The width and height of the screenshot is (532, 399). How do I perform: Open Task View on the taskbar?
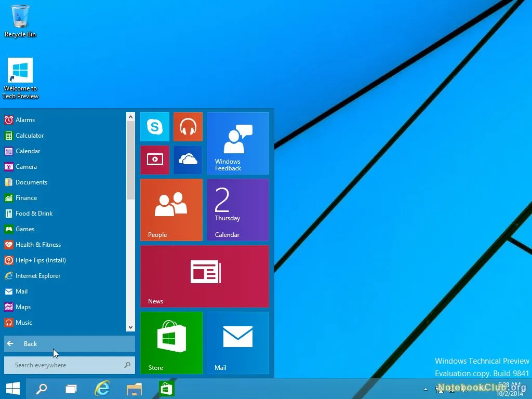[x=71, y=389]
